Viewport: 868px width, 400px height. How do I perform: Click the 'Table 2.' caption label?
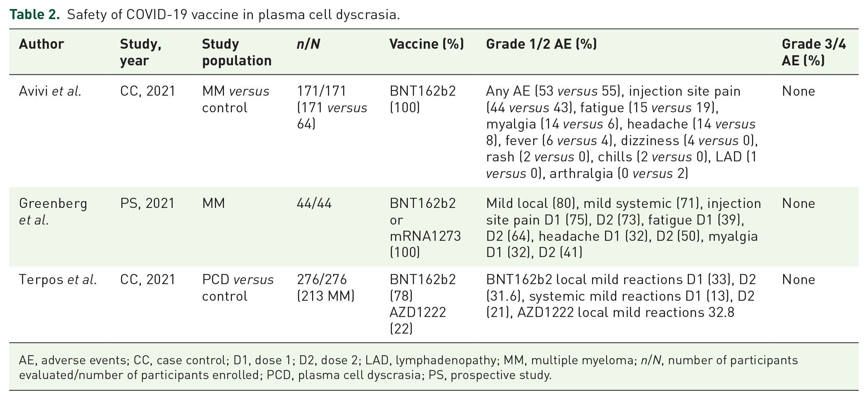[x=35, y=14]
